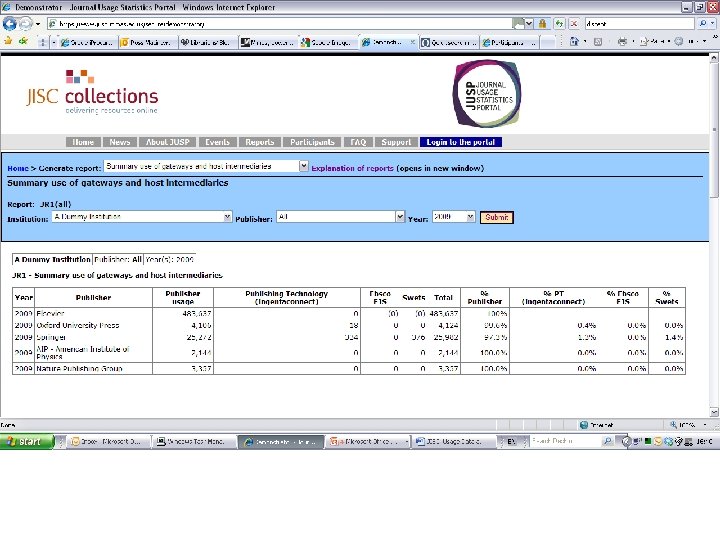This screenshot has height=540, width=720.
Task: Select Home in the site navigation
Action: click(x=83, y=142)
